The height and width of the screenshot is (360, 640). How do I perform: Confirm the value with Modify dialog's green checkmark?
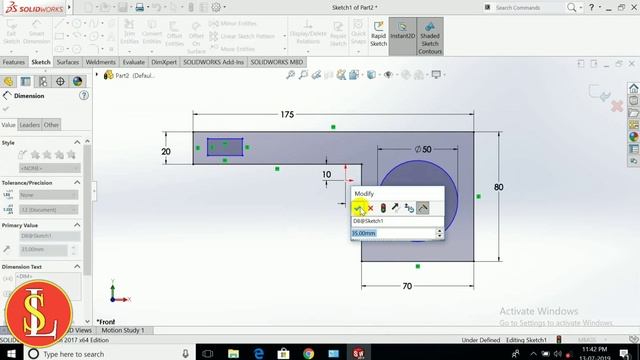coord(358,208)
